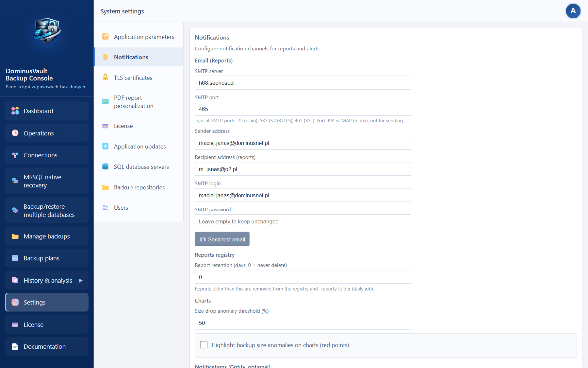Click the Report retention days field
The height and width of the screenshot is (368, 588).
point(303,277)
